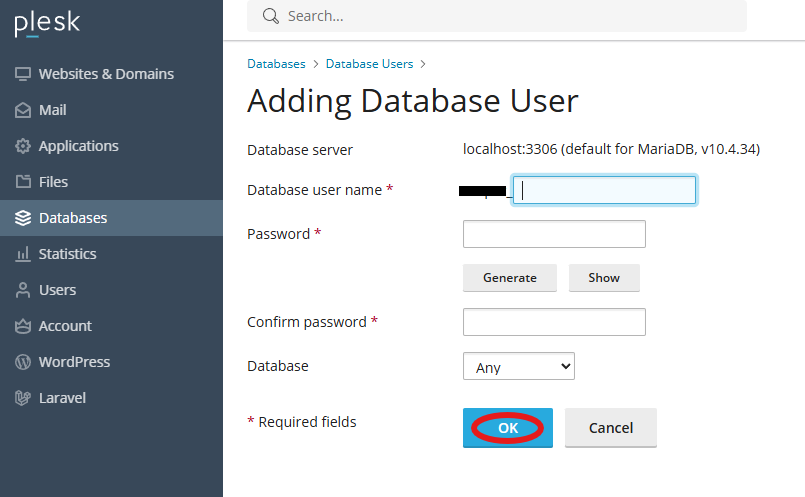Focus the Search field at top
This screenshot has height=497, width=805.
click(x=497, y=16)
